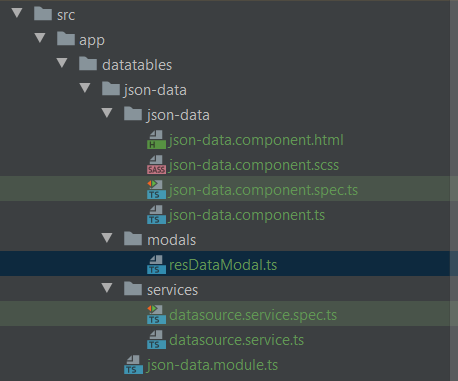Screen dimensions: 458x381
Task: Click the modals folder icon
Action: click(x=133, y=239)
